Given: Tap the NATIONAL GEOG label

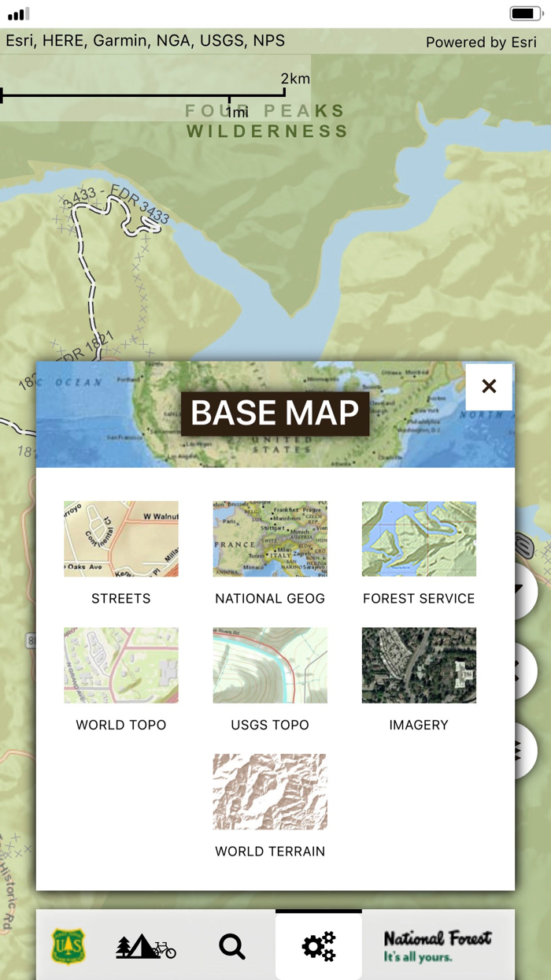Looking at the screenshot, I should click(x=270, y=599).
